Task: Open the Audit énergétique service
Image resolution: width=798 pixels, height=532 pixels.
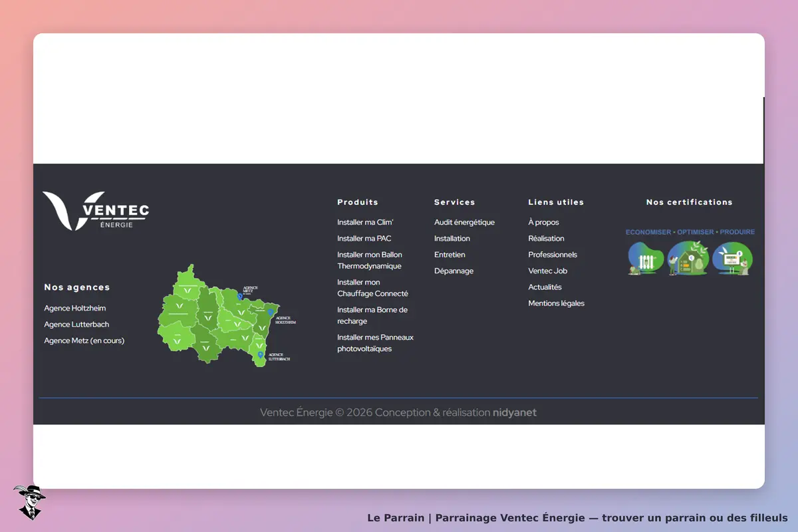Action: pyautogui.click(x=464, y=222)
